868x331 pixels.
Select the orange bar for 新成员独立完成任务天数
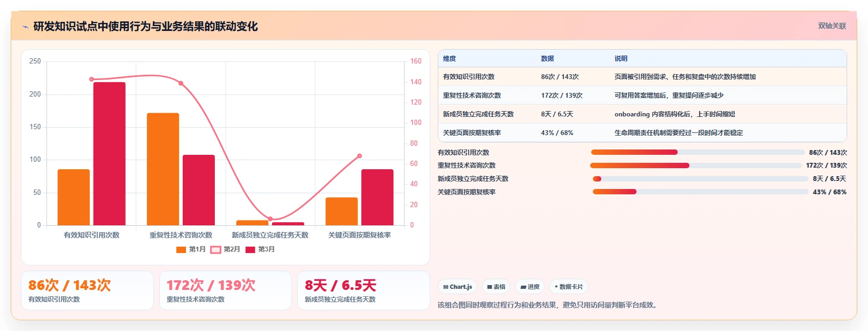pyautogui.click(x=252, y=223)
